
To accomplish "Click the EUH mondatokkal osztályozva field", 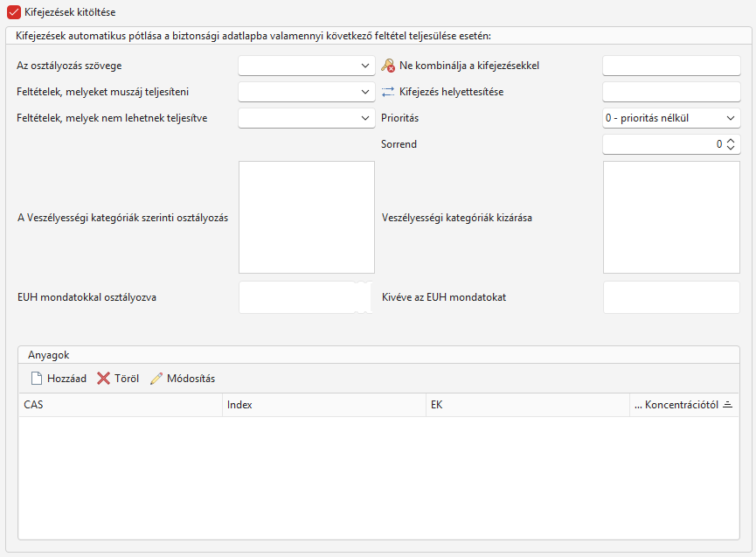I will click(307, 297).
